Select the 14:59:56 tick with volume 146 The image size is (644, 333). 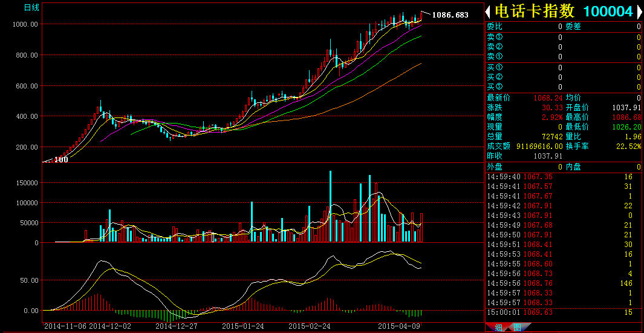coord(563,283)
